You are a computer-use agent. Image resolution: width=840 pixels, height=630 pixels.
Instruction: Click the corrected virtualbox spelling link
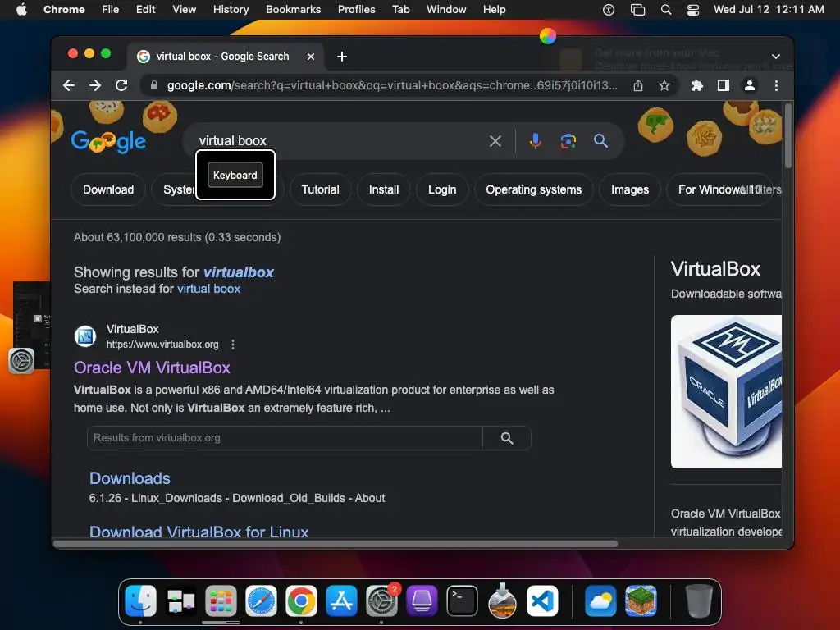click(x=239, y=272)
